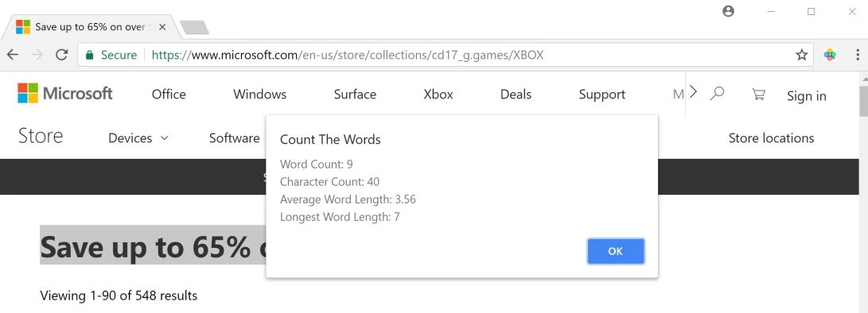
Task: Minimize the Chrome window
Action: coord(771,11)
